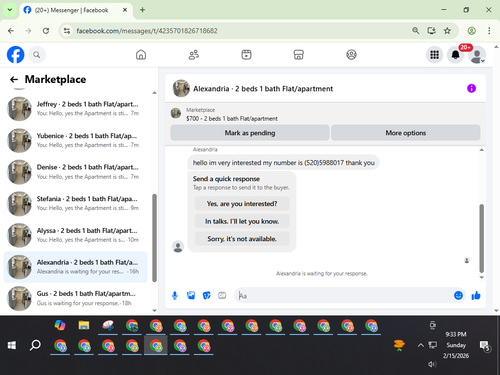Send quick response 'Sorry, it's not available.'
Screen dimensions: 500x375
point(242,239)
